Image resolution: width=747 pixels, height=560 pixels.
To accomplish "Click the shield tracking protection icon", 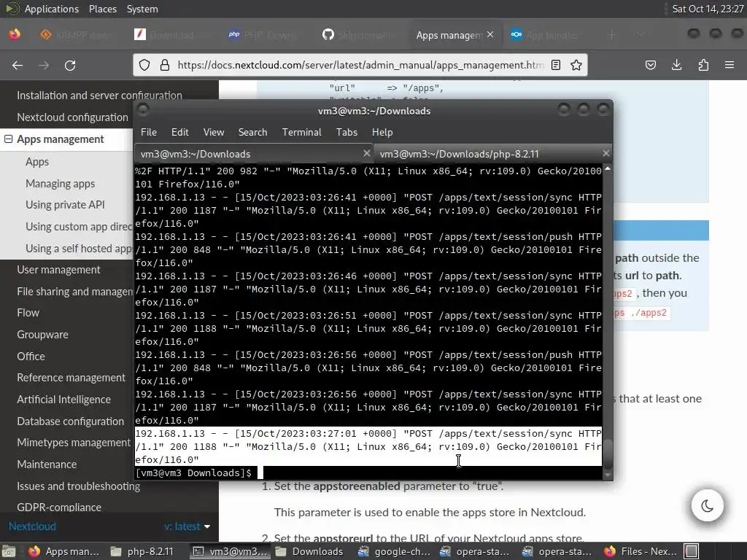I will click(x=144, y=65).
